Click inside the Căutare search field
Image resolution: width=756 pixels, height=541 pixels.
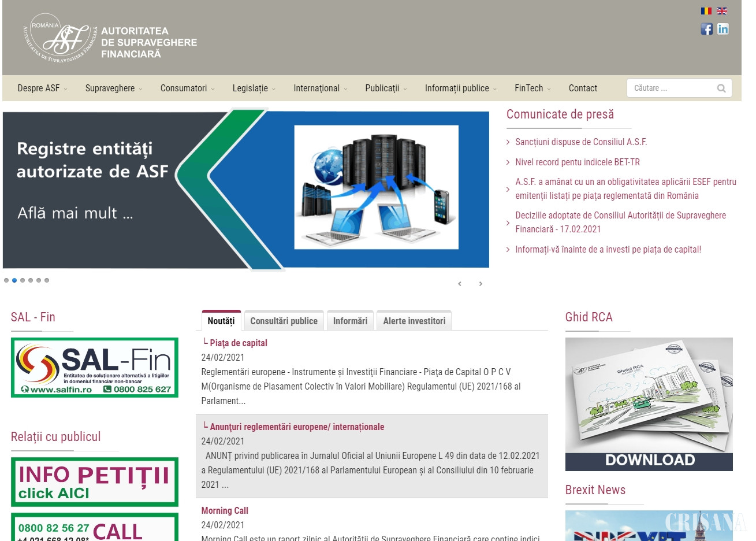670,88
